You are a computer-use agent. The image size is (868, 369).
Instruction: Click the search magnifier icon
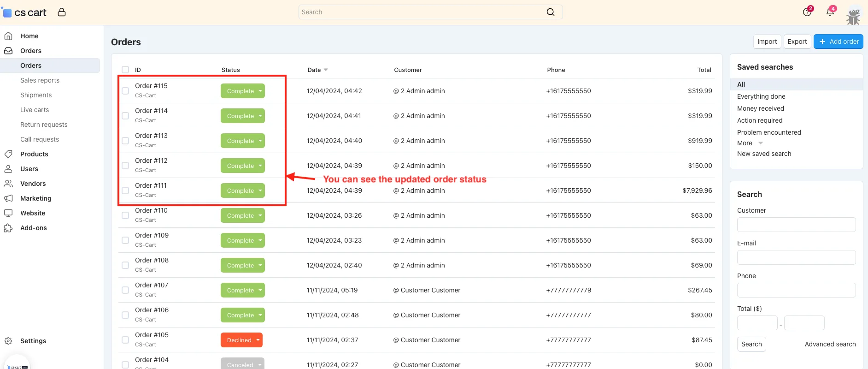(x=551, y=12)
